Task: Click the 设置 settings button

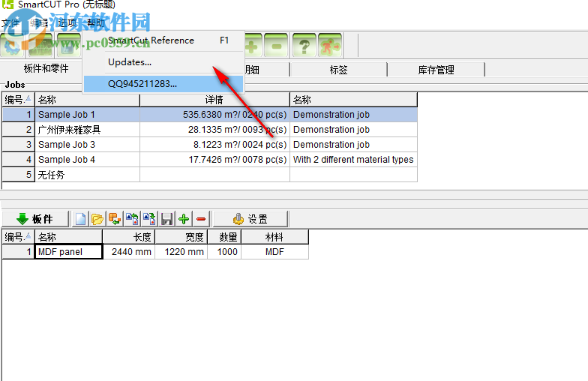Action: (x=250, y=219)
